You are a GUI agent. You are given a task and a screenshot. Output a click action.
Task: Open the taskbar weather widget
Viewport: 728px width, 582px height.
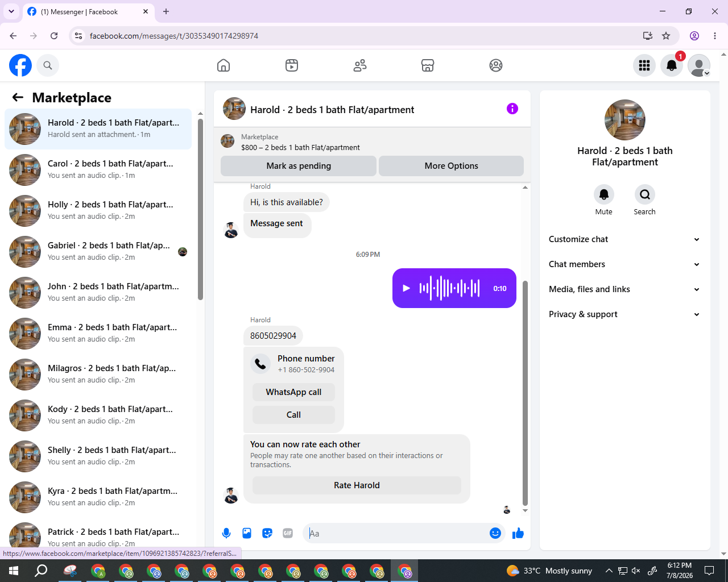549,571
